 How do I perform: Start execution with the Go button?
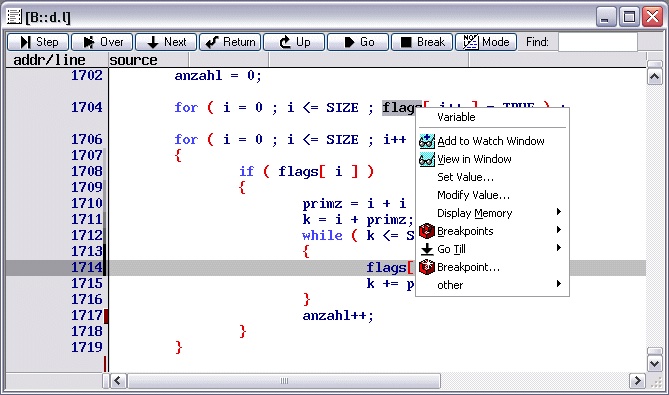click(358, 42)
